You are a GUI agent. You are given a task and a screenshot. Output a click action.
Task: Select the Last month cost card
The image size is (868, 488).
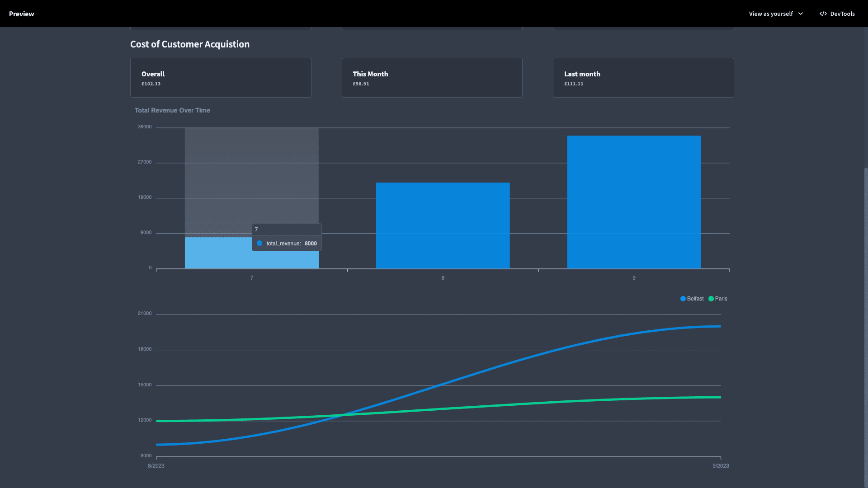tap(643, 78)
